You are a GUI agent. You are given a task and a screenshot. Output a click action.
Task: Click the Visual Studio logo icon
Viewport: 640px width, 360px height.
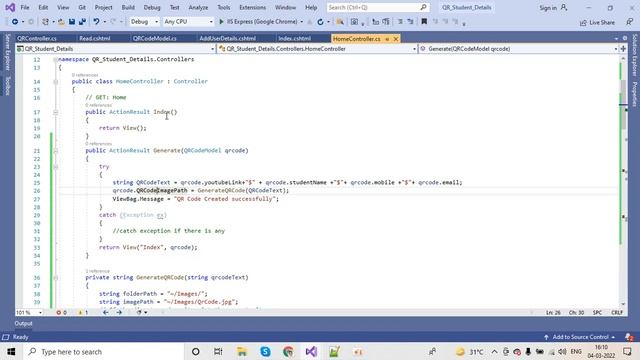(x=10, y=7)
